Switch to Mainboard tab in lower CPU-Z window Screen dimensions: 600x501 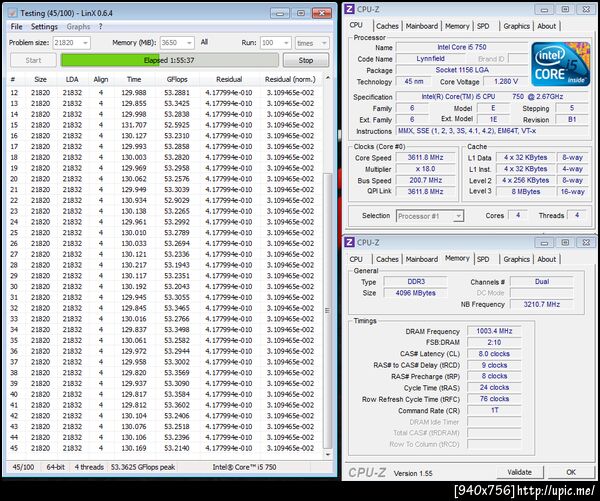click(422, 259)
